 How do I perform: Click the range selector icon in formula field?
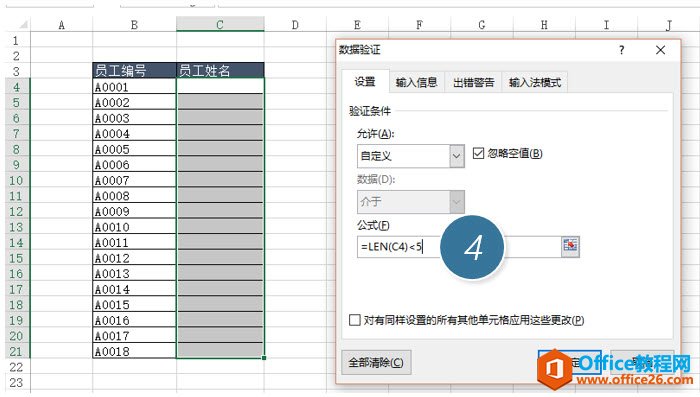coord(570,247)
